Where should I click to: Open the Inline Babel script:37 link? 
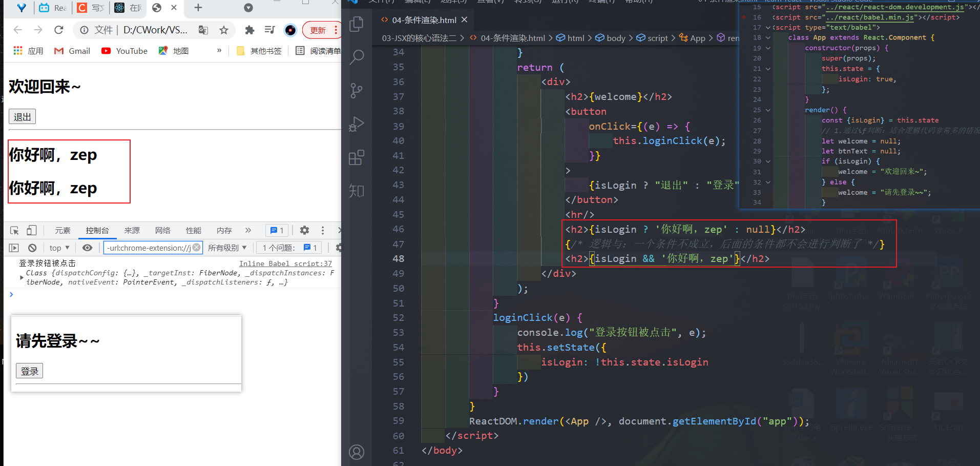click(x=285, y=264)
